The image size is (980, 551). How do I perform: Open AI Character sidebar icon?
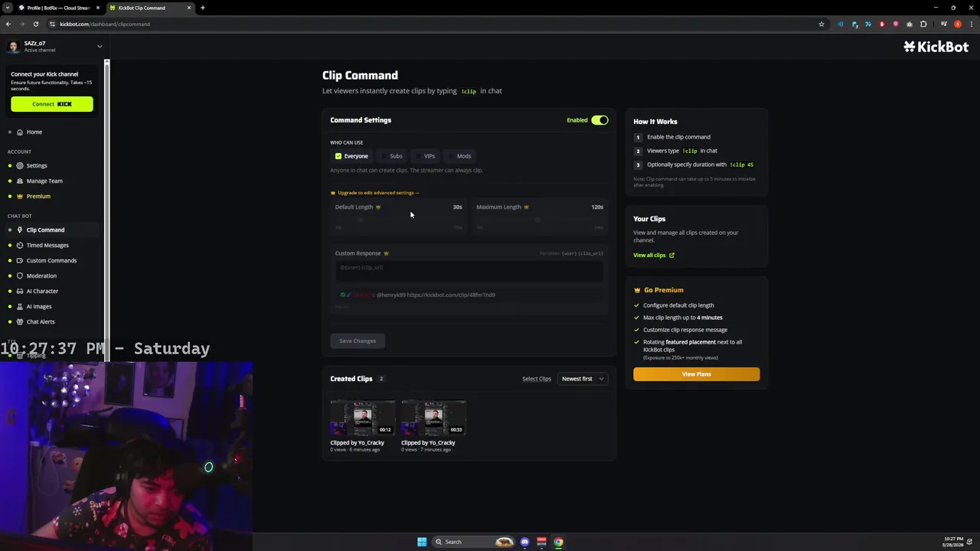coord(20,292)
